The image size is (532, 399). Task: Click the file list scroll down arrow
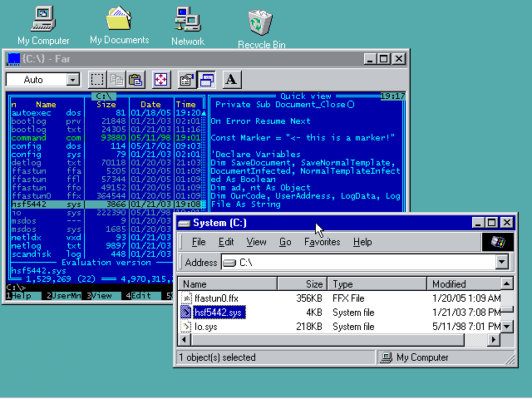[507, 327]
